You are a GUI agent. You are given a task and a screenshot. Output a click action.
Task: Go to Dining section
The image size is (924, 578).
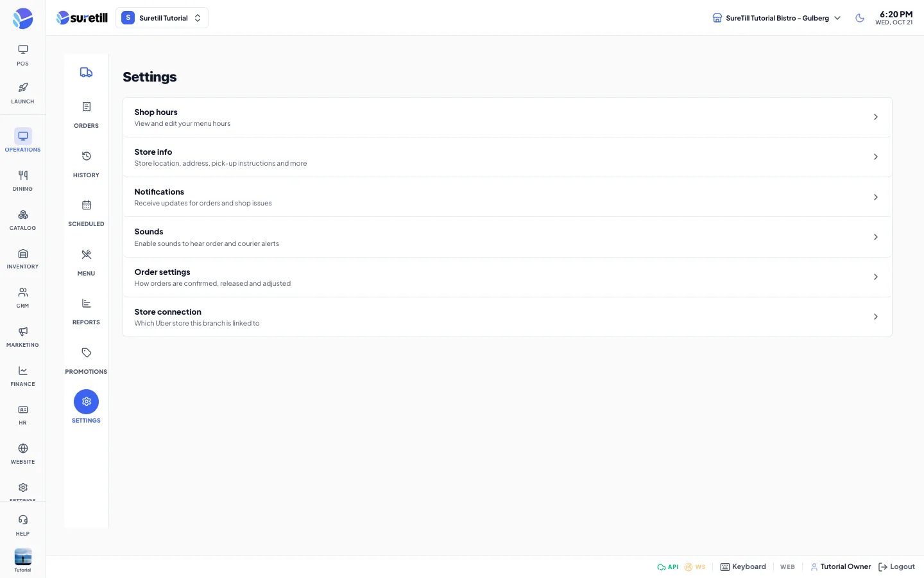click(x=22, y=180)
